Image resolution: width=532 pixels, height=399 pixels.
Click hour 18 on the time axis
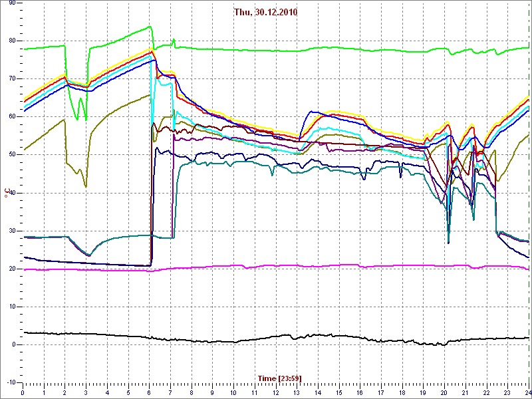[402, 393]
